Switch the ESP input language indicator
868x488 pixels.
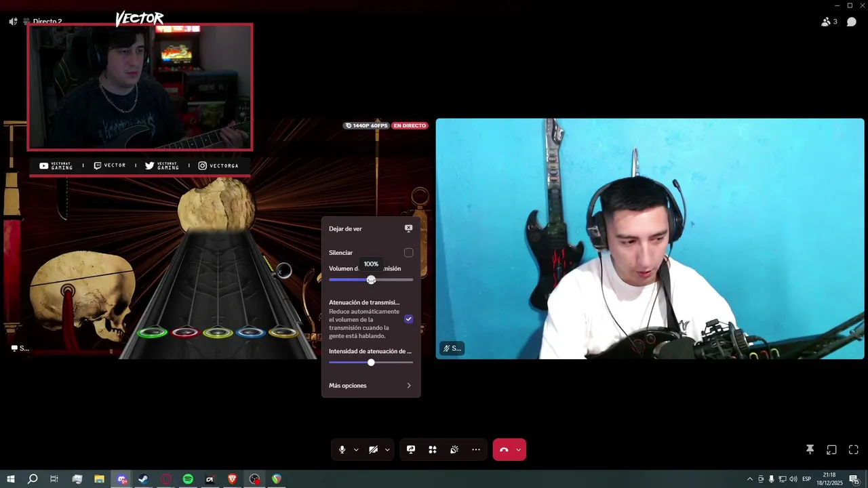coord(807,479)
